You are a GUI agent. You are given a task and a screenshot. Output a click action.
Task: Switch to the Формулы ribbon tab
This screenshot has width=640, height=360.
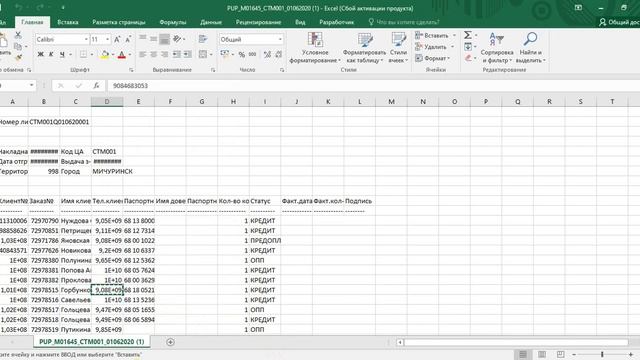[173, 22]
